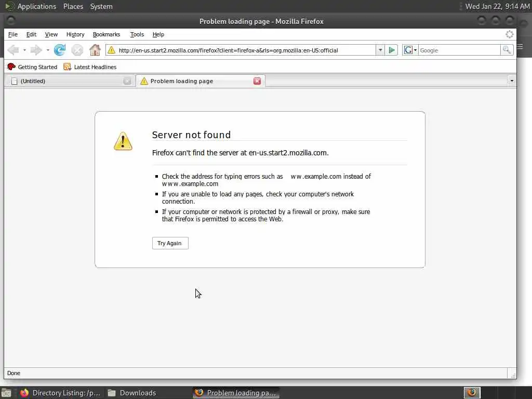
Task: Click the Google search engine icon
Action: click(408, 50)
